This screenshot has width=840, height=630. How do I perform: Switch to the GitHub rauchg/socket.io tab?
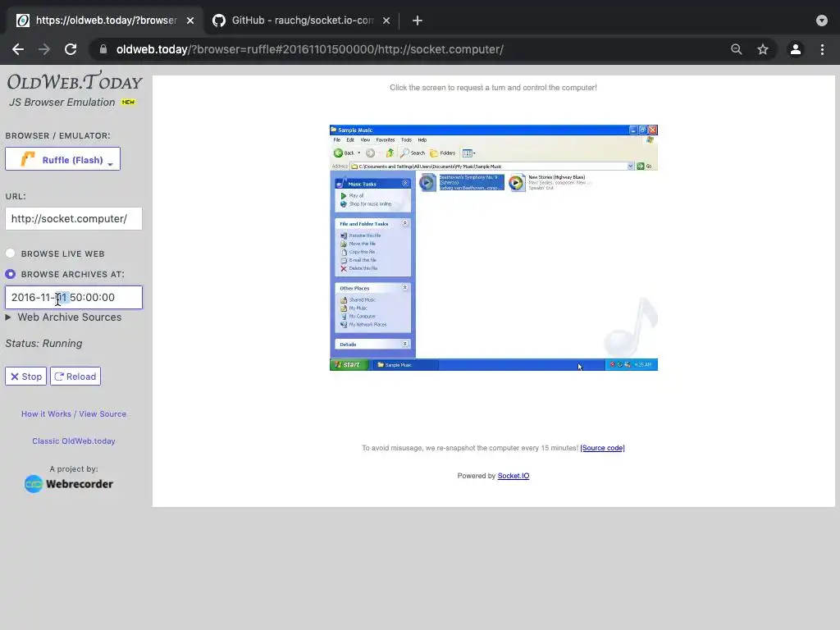(x=302, y=21)
